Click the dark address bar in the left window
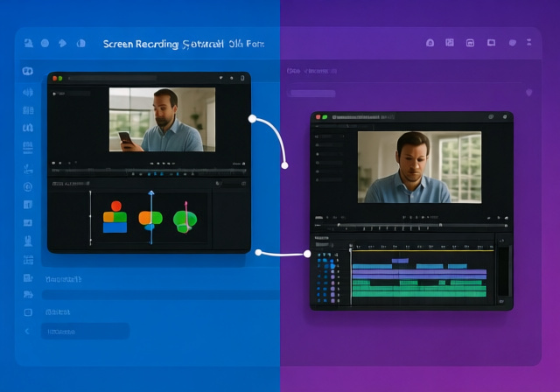This screenshot has height=392, width=560. (x=112, y=78)
